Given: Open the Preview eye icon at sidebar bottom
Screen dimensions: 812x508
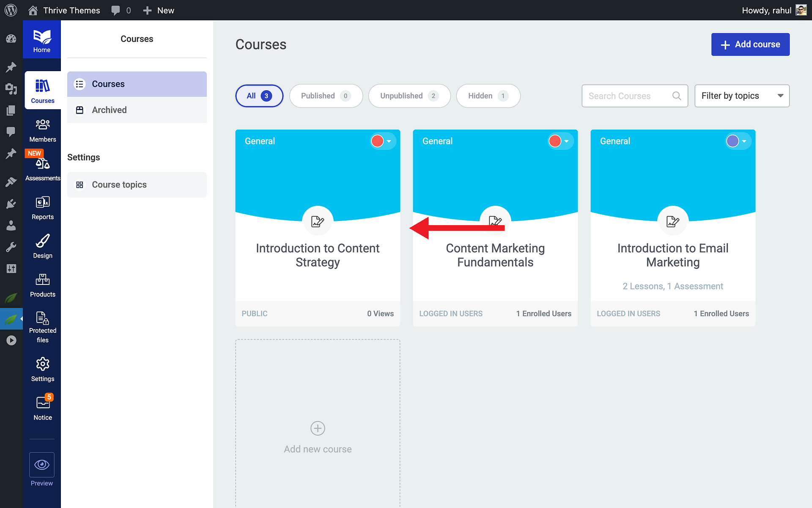Looking at the screenshot, I should pos(42,464).
